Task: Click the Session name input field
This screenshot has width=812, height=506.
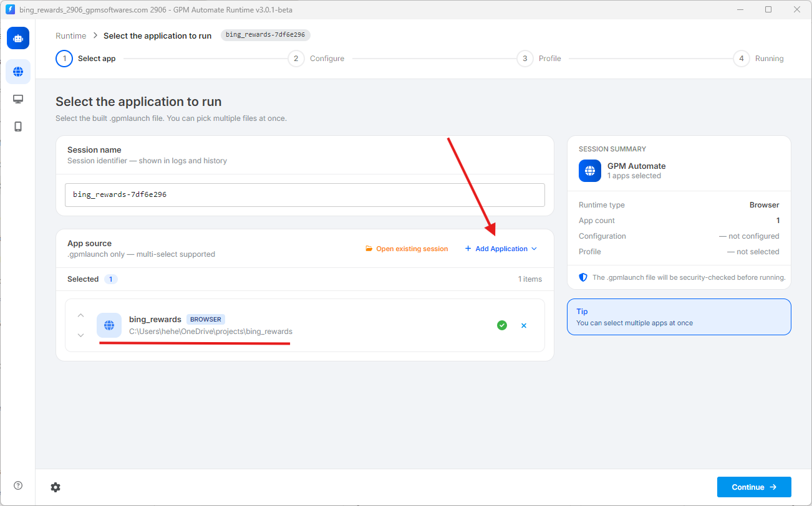Action: [305, 195]
